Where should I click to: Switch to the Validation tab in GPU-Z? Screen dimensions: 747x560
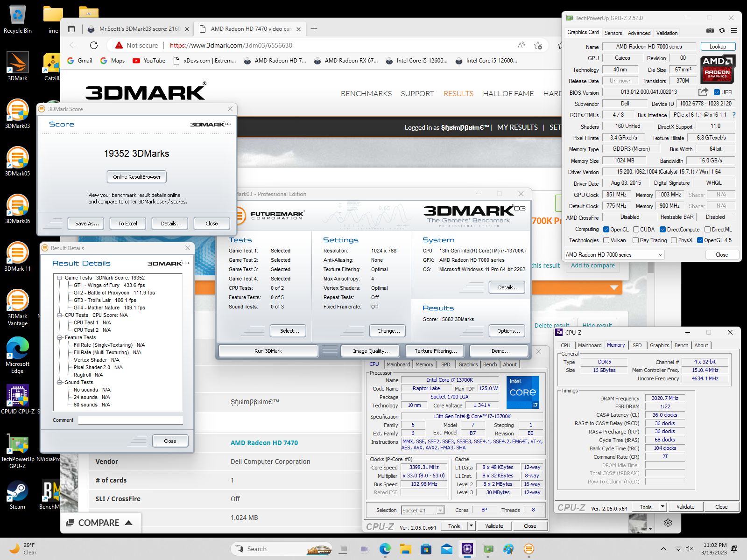click(x=667, y=33)
